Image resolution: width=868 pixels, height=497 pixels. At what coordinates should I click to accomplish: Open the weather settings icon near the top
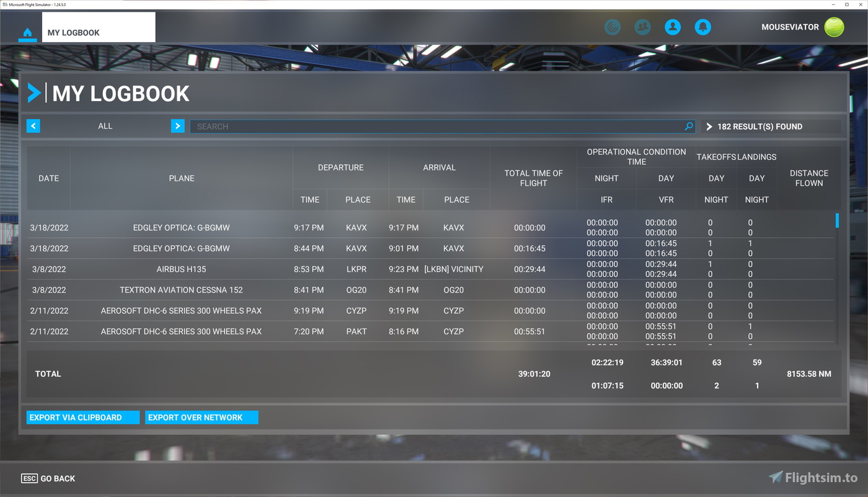tap(613, 27)
